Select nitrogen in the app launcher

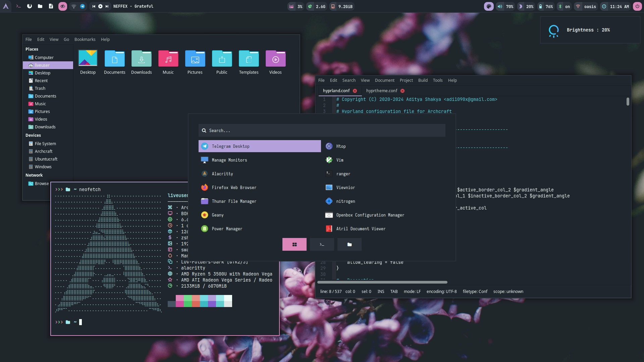[x=345, y=201]
